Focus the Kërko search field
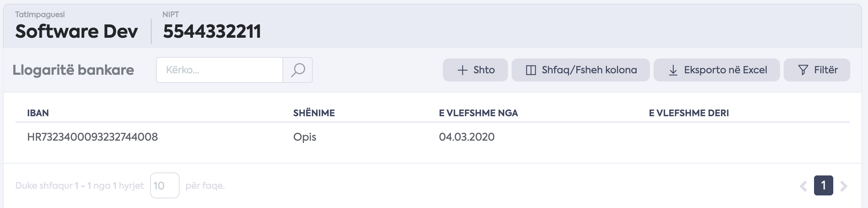 tap(220, 70)
